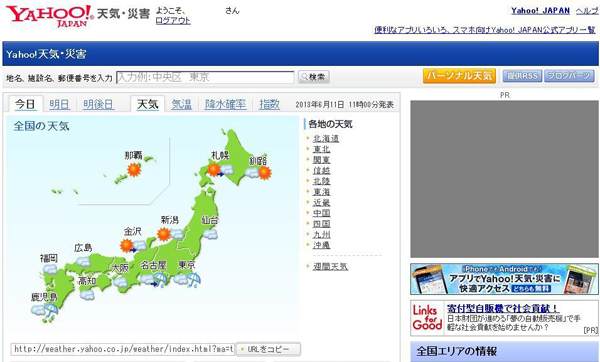Click the weather icon for 金沢

[x=133, y=245]
